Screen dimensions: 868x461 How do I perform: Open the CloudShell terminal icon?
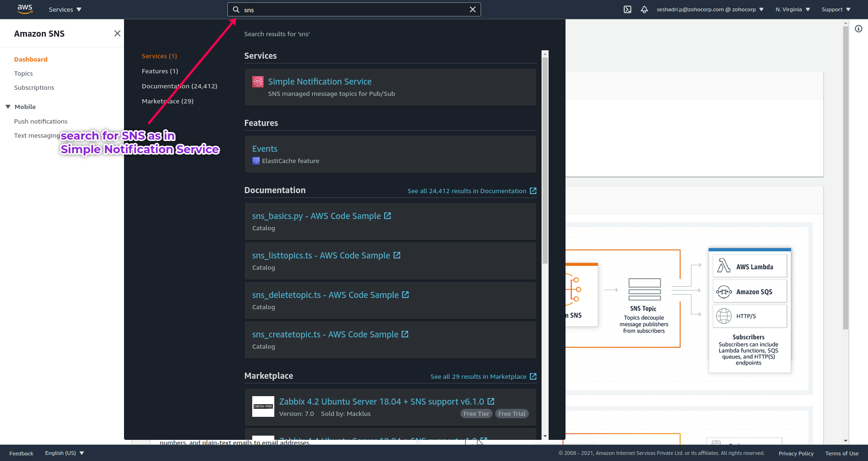click(628, 9)
